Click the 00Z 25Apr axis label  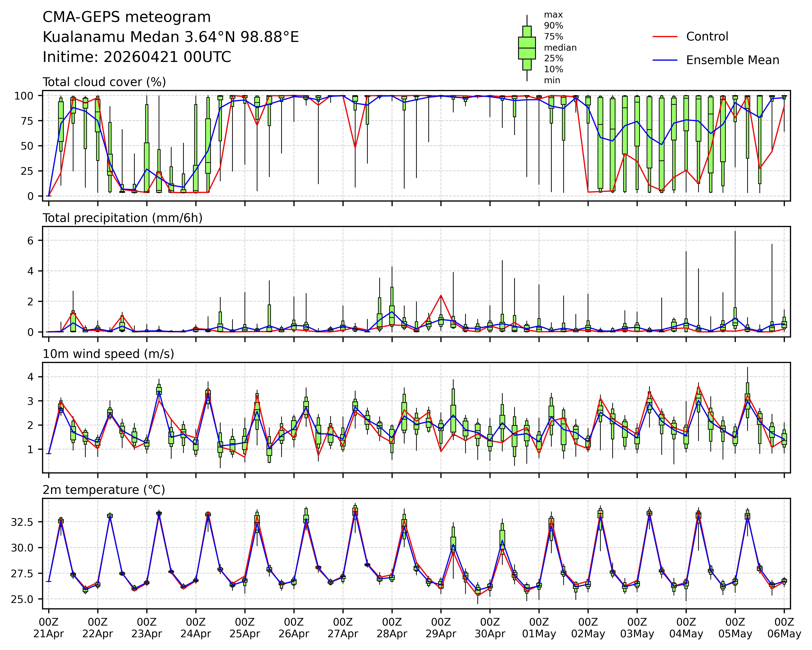(x=245, y=627)
